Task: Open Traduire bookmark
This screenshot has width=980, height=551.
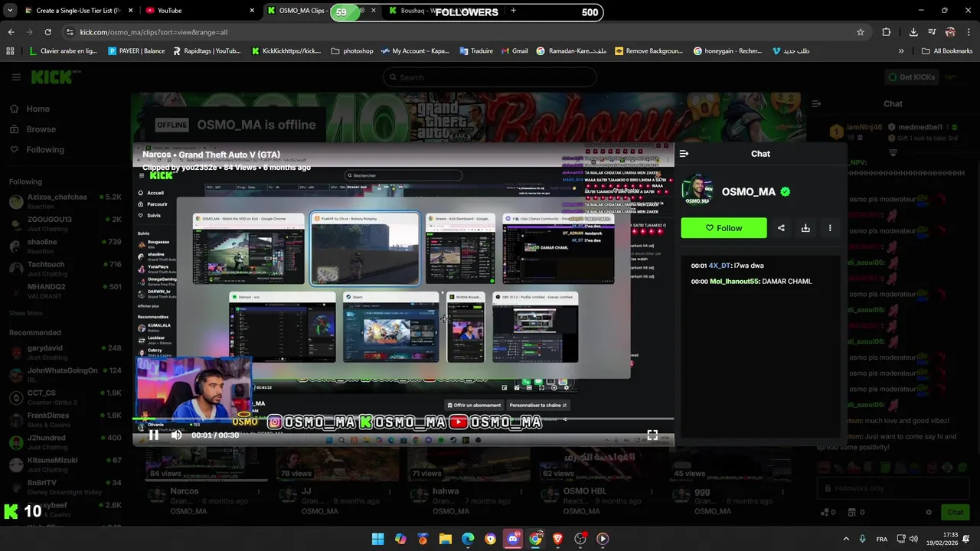Action: tap(476, 51)
